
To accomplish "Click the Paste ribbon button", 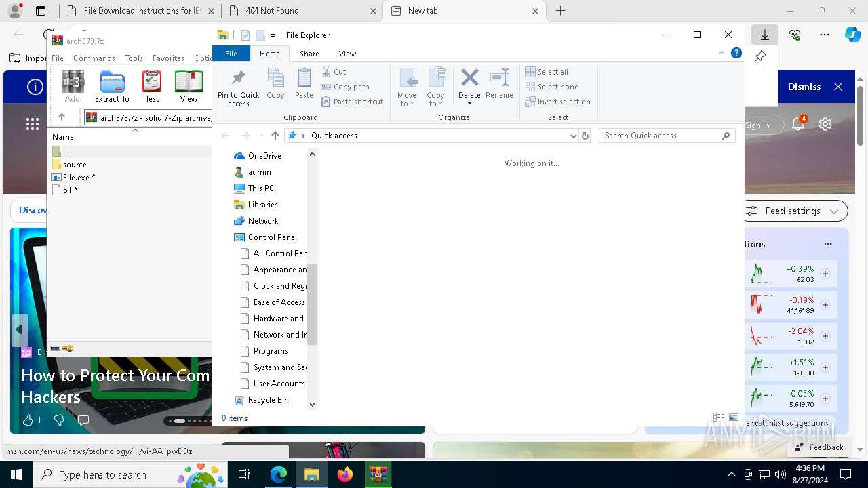I will [x=304, y=83].
